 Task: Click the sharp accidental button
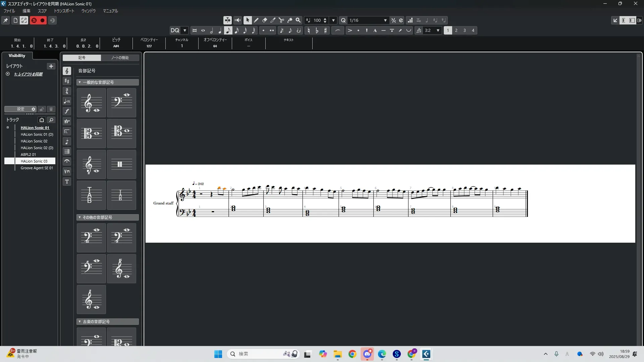pyautogui.click(x=325, y=31)
